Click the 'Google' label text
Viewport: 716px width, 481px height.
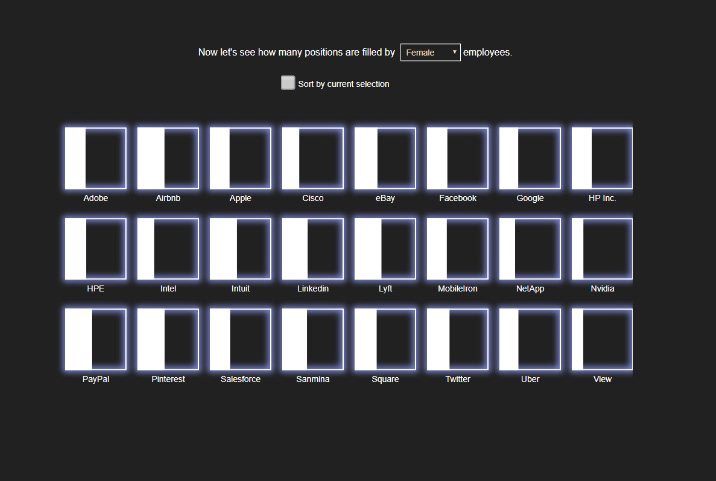[530, 198]
